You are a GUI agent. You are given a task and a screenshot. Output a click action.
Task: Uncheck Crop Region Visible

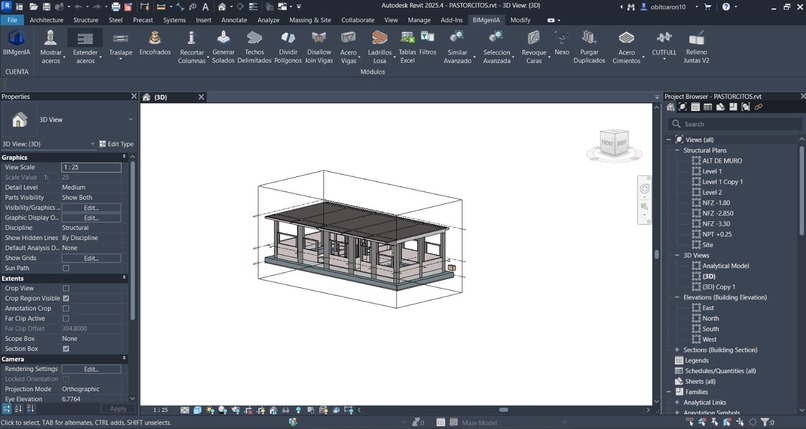click(66, 299)
